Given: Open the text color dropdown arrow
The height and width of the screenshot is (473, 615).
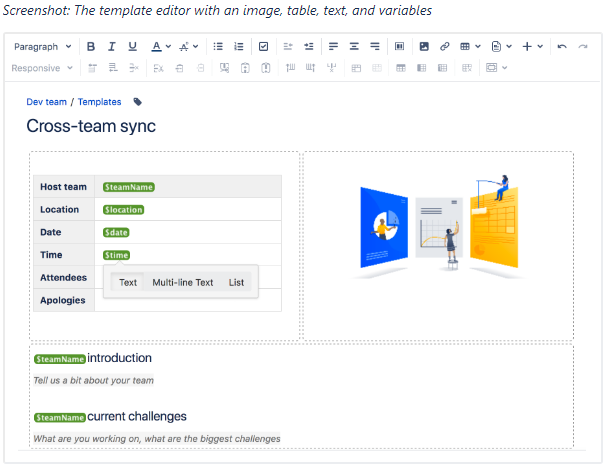Looking at the screenshot, I should pos(169,47).
